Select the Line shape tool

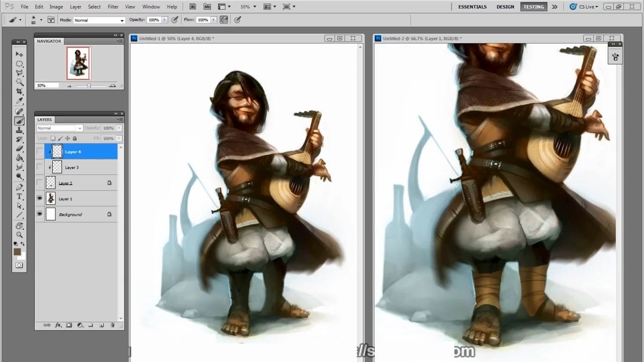coord(20,215)
